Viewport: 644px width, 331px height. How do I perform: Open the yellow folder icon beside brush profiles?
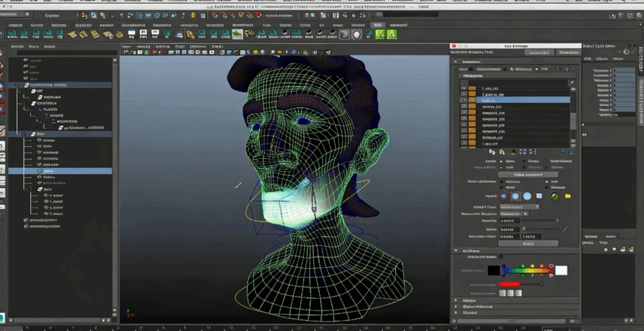pos(567,196)
